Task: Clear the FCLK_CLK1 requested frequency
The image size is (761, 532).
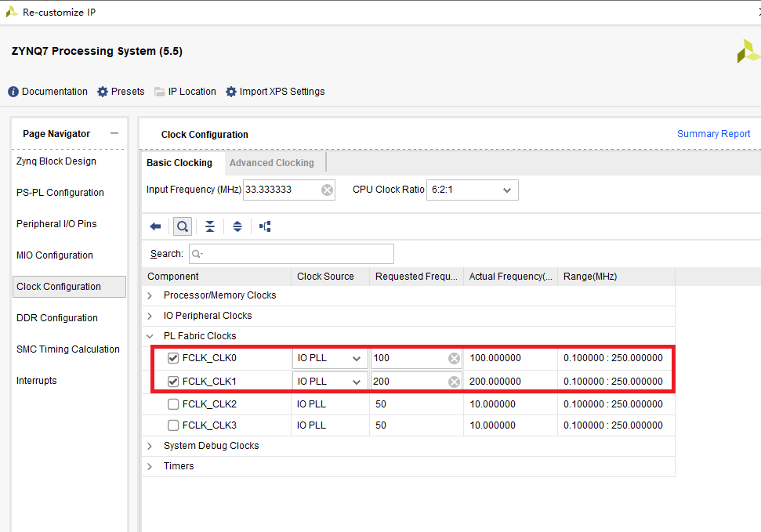Action: 454,382
